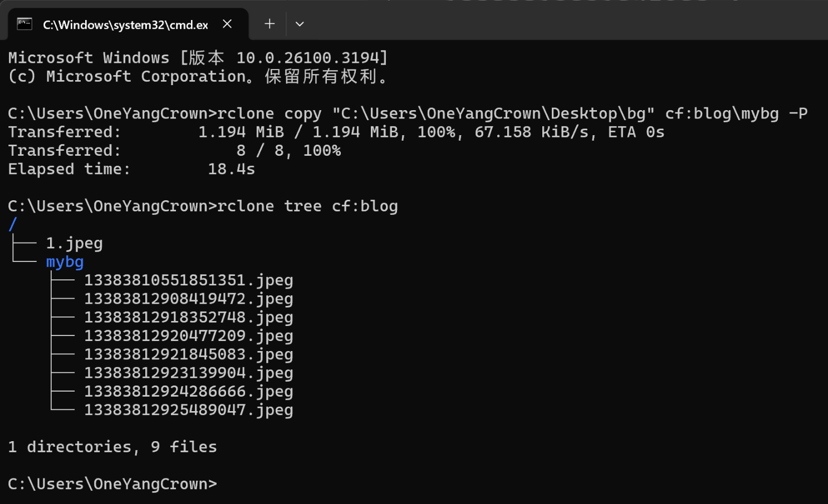Click the blue mybg folder in the tree
Screen dimensions: 828x504
pyautogui.click(x=65, y=261)
